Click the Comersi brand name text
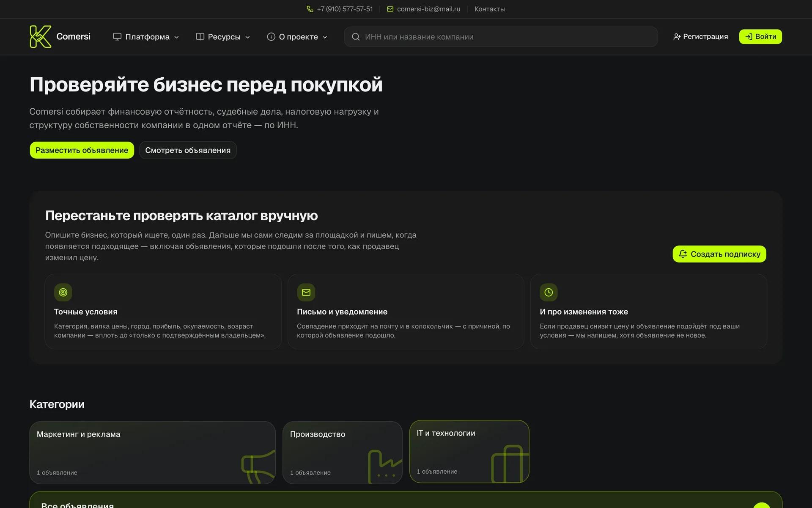Image resolution: width=812 pixels, height=508 pixels. coord(73,36)
